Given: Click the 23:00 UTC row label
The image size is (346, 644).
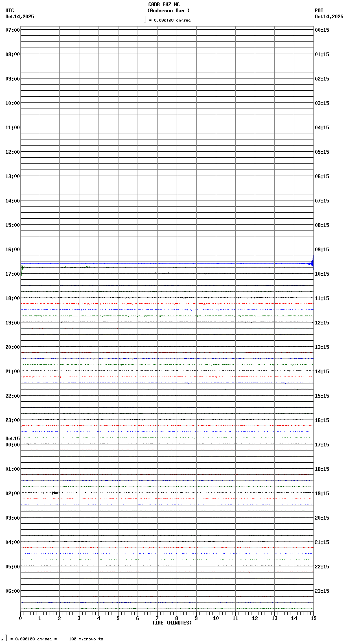Looking at the screenshot, I should 13,420.
